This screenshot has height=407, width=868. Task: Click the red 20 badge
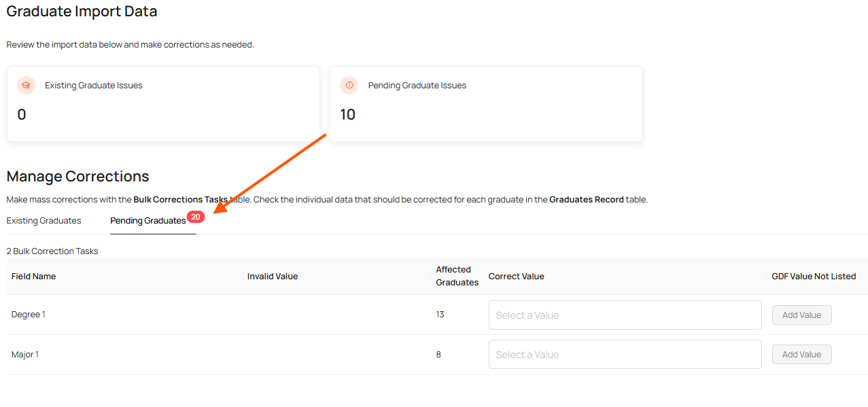[x=196, y=217]
